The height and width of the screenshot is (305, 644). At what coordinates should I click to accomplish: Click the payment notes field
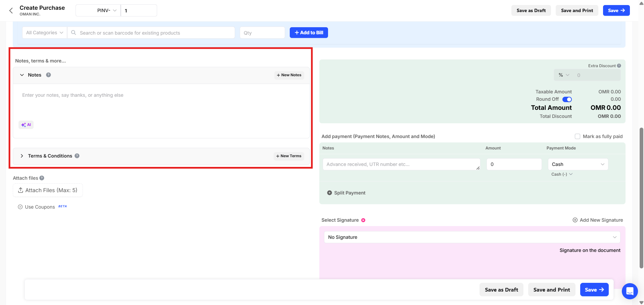(401, 164)
